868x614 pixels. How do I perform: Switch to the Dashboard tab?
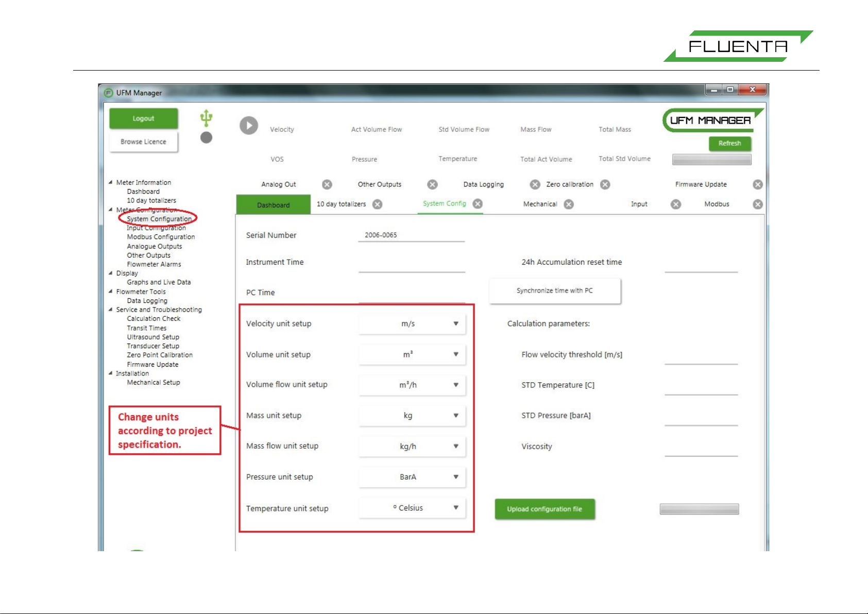[x=274, y=204]
